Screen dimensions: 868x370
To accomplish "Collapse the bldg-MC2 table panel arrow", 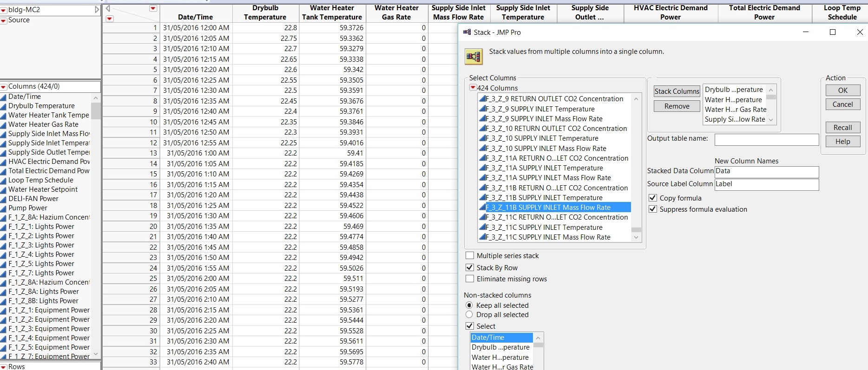I will click(97, 9).
